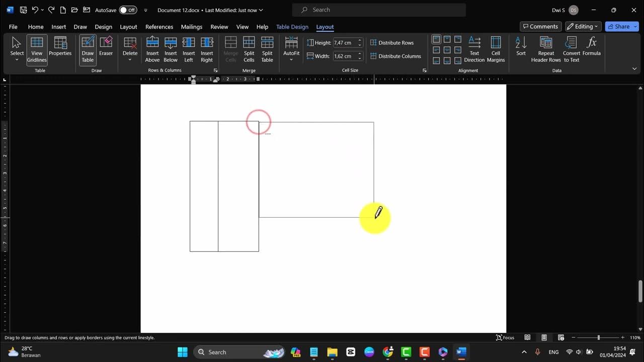Viewport: 644px width, 362px height.
Task: Insert a row below
Action: pyautogui.click(x=171, y=49)
